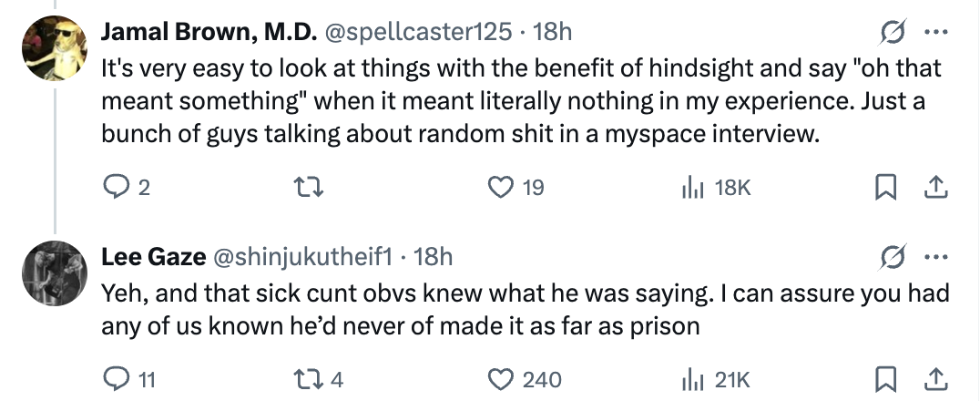Bookmark Jamal Brown's tweet
Screen dimensions: 980x401
(x=883, y=188)
